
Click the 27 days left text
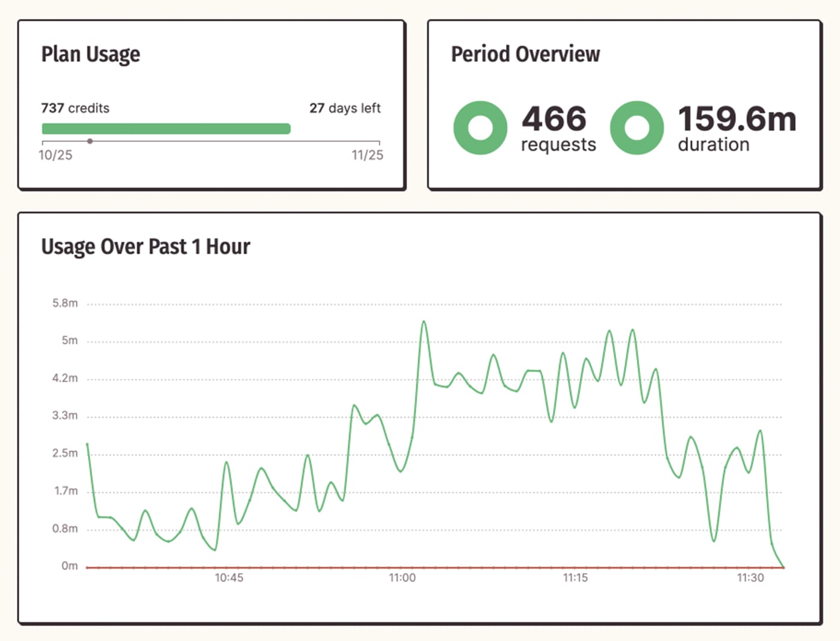(x=345, y=108)
